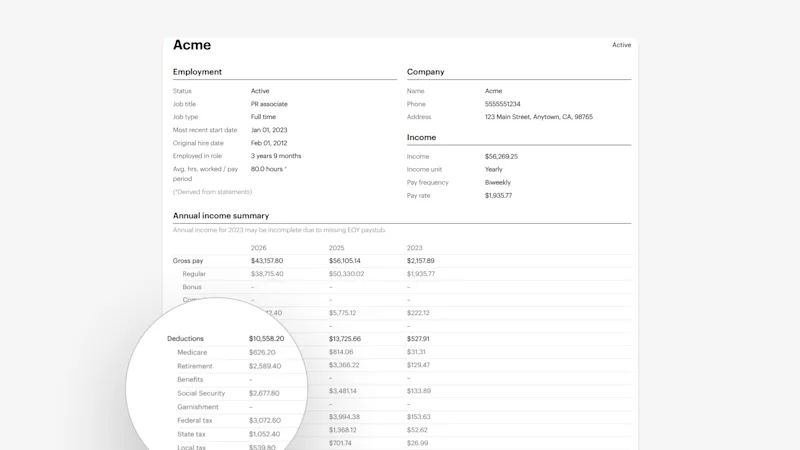Click the Active badge at top right of the report

pyautogui.click(x=621, y=45)
